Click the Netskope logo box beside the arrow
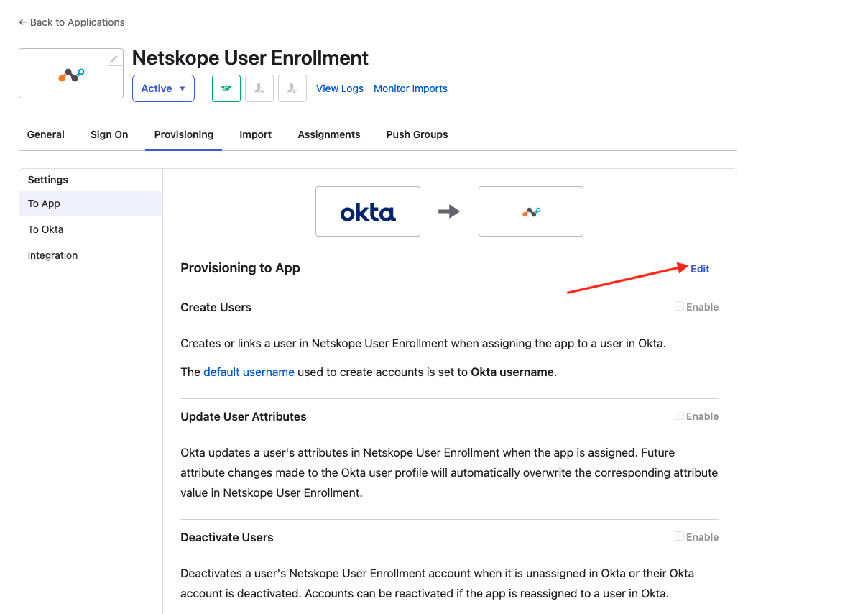The height and width of the screenshot is (614, 868). coord(531,211)
